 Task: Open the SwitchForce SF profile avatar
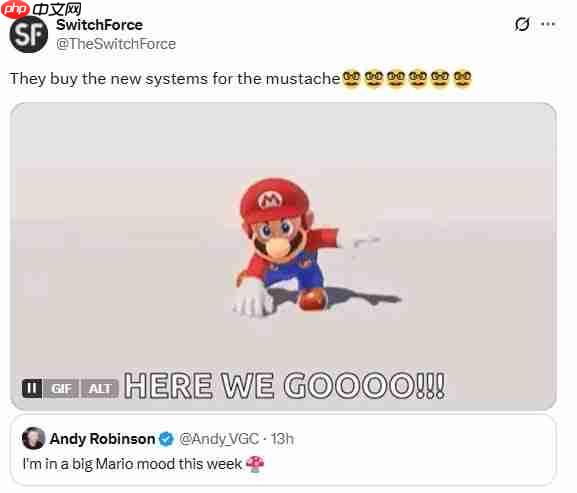28,35
